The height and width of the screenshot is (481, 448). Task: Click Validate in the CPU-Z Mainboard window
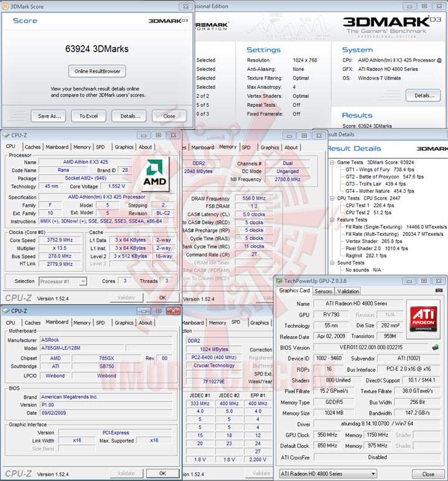click(x=126, y=474)
